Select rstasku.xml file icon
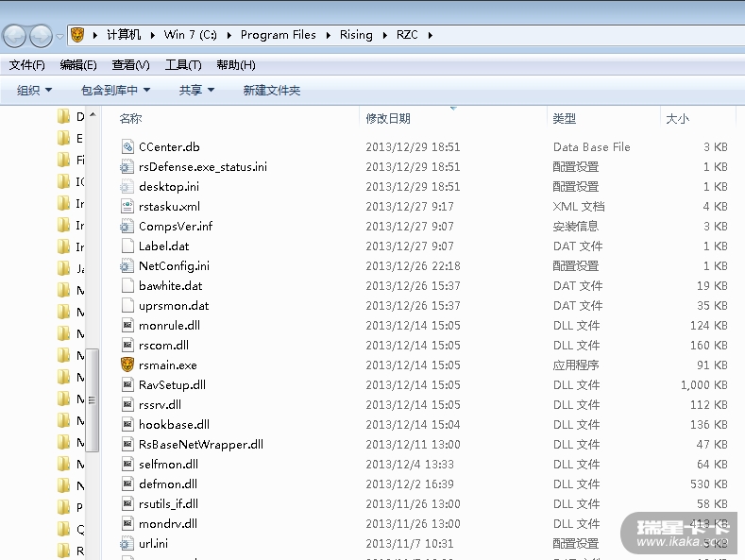The width and height of the screenshot is (745, 560). [x=127, y=206]
